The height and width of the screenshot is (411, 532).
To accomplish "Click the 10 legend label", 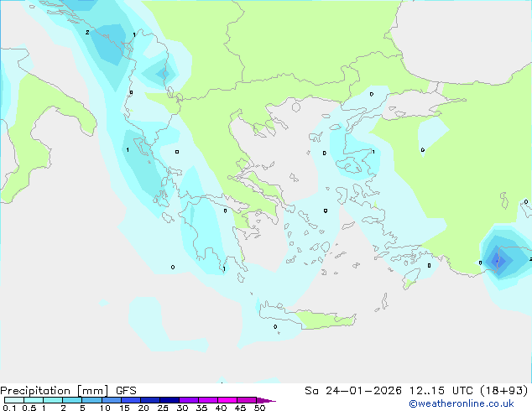I will pos(105,408).
